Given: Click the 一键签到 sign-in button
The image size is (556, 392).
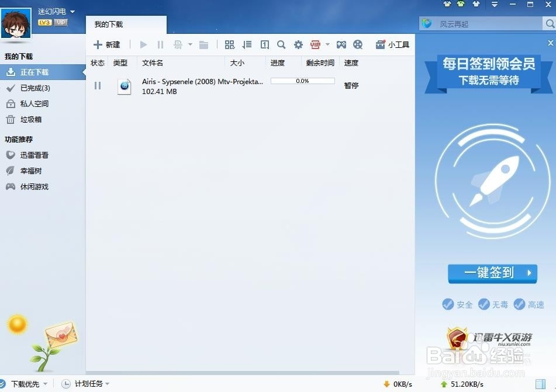Looking at the screenshot, I should (x=492, y=273).
